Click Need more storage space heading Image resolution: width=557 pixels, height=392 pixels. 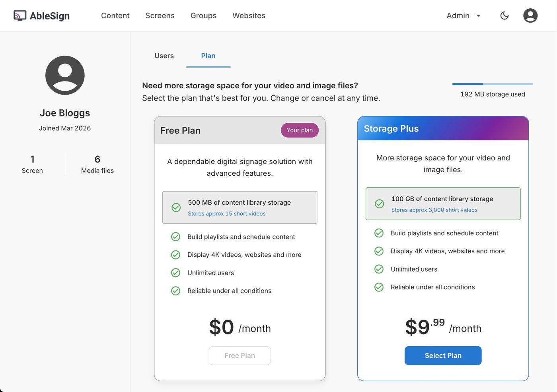(x=250, y=85)
